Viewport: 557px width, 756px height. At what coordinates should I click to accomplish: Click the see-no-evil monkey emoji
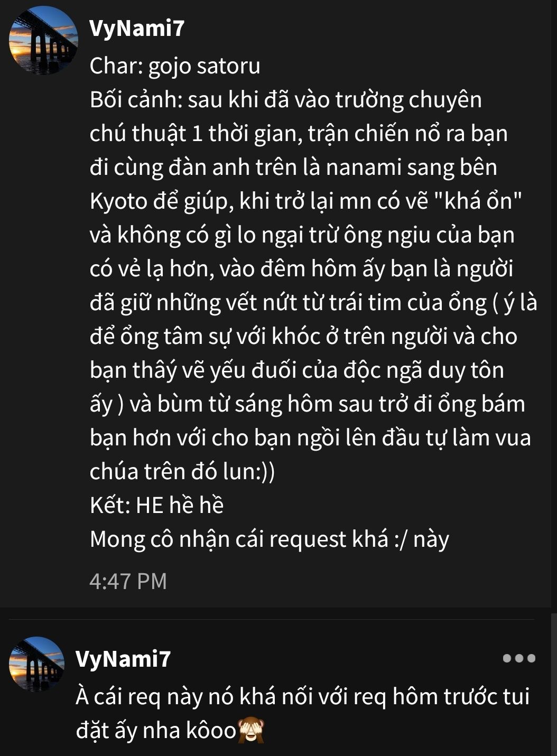click(x=252, y=731)
